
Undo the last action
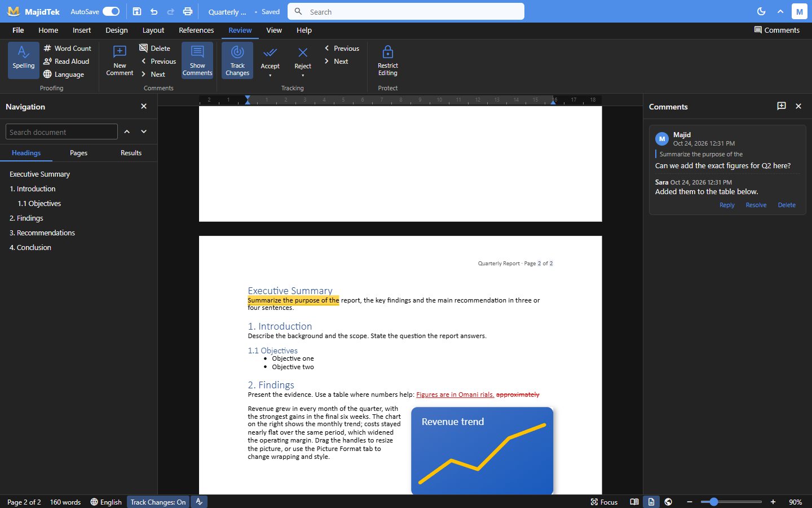154,11
